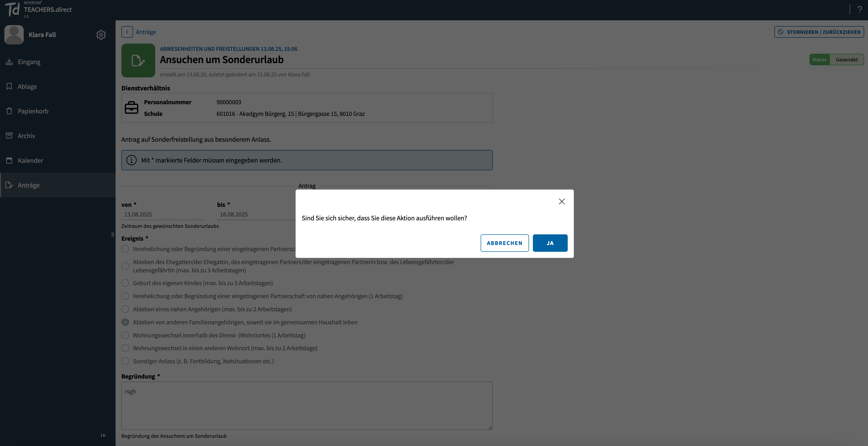Click the briefcase icon in Dienstverhältnis
This screenshot has width=868, height=446.
pos(132,108)
